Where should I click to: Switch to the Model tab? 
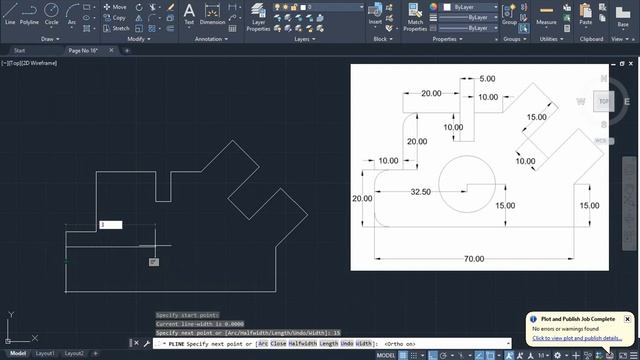click(x=18, y=353)
